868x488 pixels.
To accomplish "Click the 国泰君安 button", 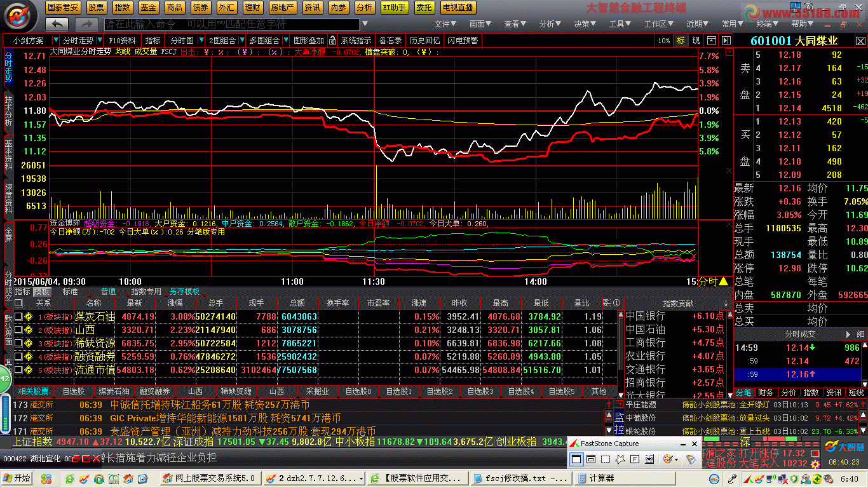I will pos(64,8).
